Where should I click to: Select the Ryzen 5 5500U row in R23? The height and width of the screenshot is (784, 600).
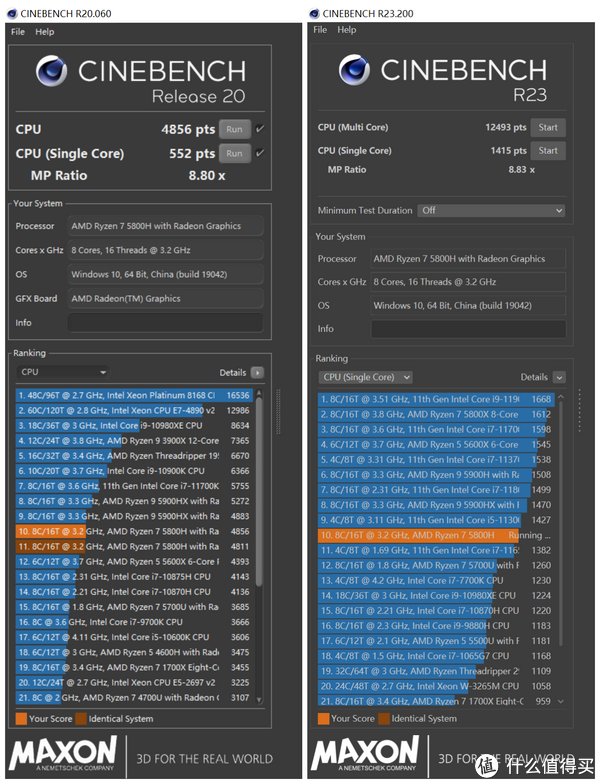[436, 640]
